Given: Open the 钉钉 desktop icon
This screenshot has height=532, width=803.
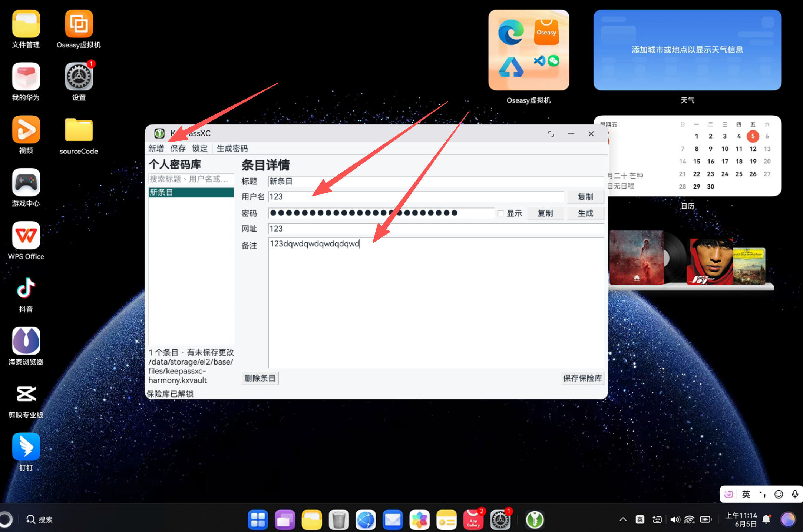Looking at the screenshot, I should (x=26, y=446).
